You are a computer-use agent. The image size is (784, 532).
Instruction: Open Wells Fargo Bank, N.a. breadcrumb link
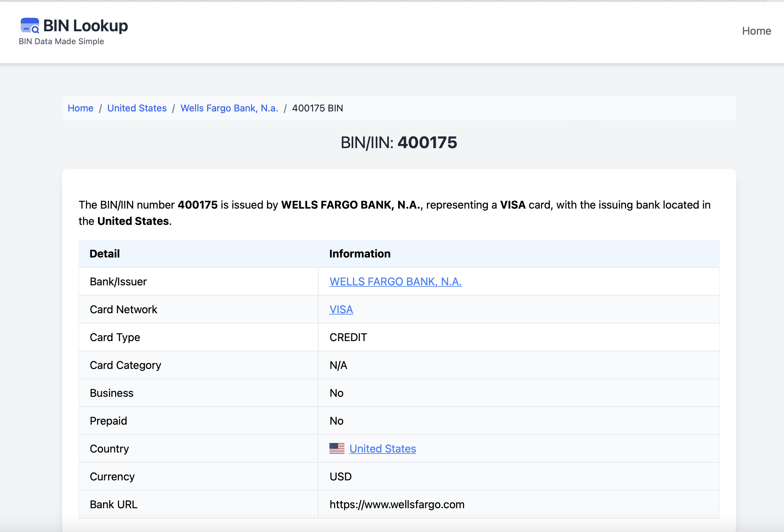tap(229, 108)
